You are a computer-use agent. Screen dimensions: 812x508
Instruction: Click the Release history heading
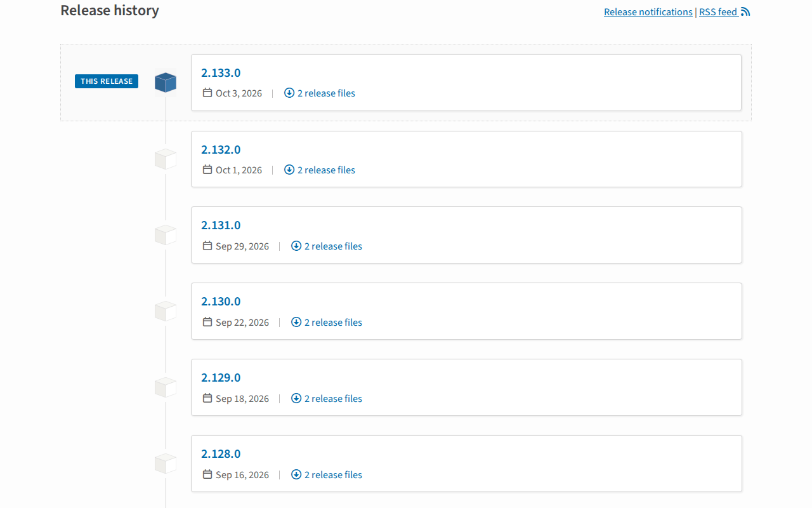[x=110, y=11]
